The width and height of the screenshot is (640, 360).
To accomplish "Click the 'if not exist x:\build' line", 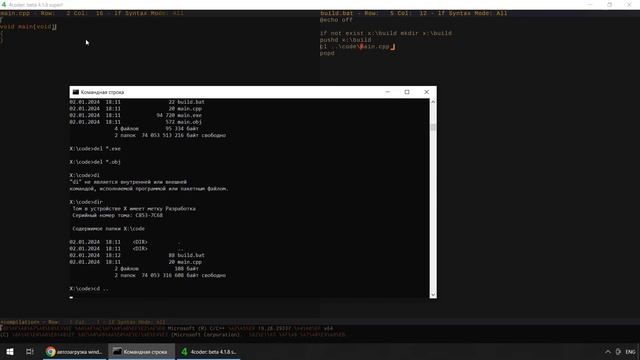I will pos(386,33).
